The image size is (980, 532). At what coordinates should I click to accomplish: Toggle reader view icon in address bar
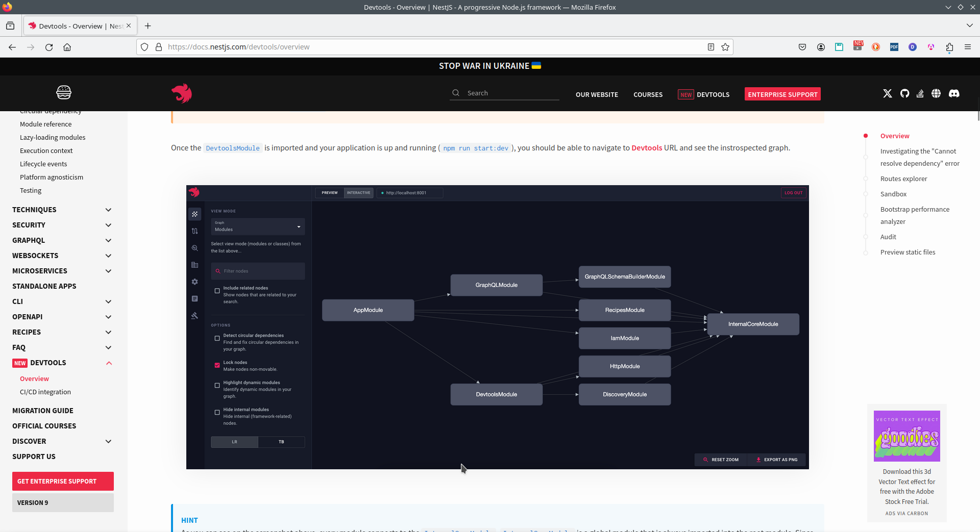coord(710,47)
